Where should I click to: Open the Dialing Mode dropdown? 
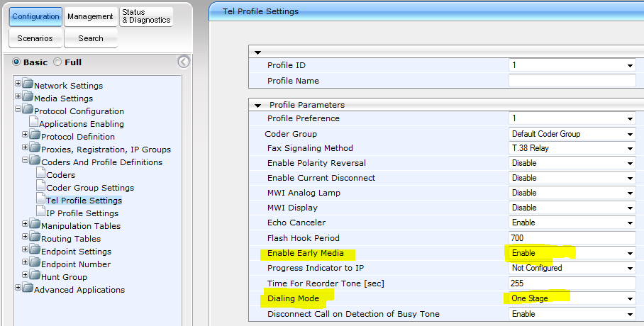572,298
